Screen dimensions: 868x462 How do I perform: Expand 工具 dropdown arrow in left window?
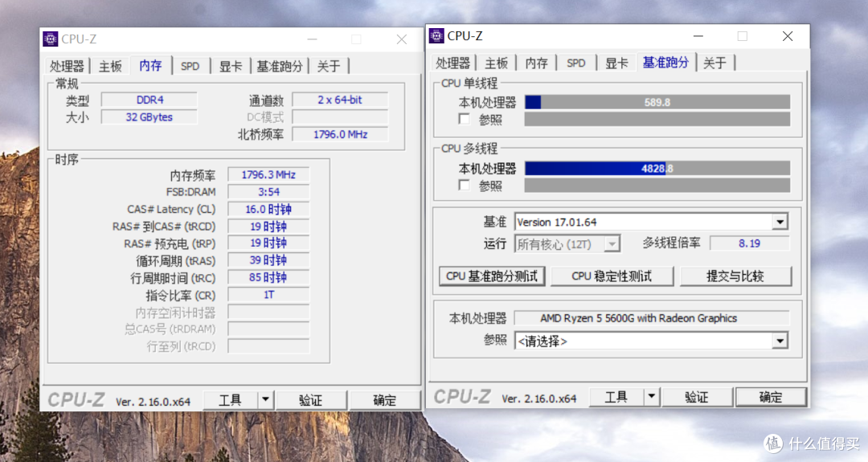pos(265,399)
